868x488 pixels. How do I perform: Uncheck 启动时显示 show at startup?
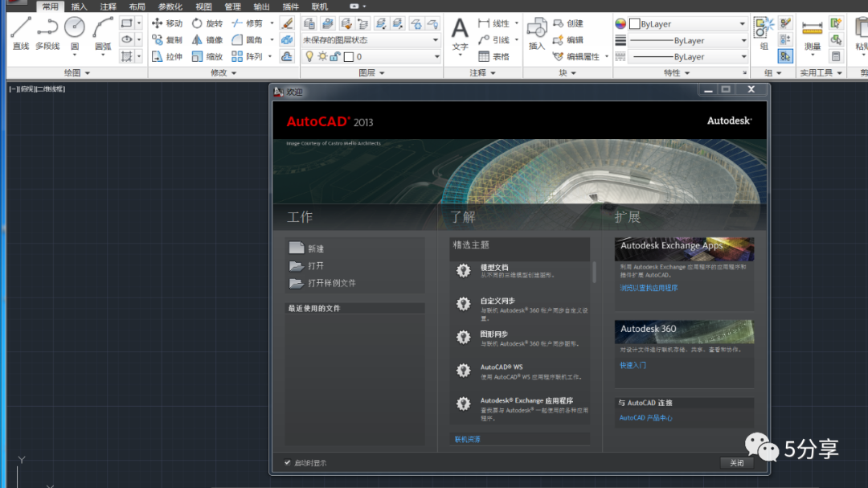287,462
